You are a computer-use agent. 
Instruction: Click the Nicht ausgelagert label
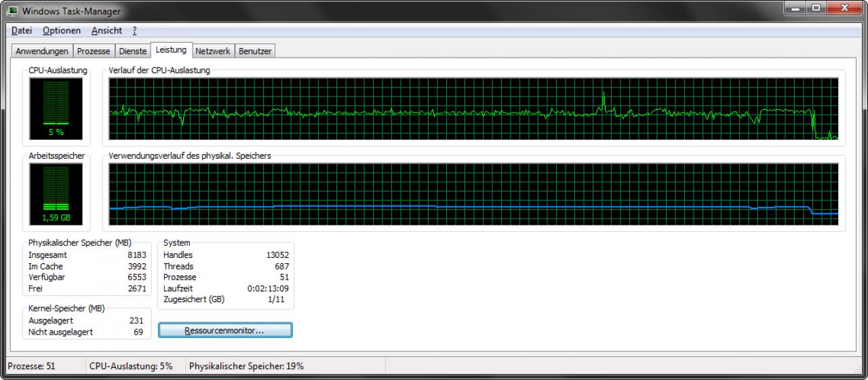pyautogui.click(x=60, y=332)
